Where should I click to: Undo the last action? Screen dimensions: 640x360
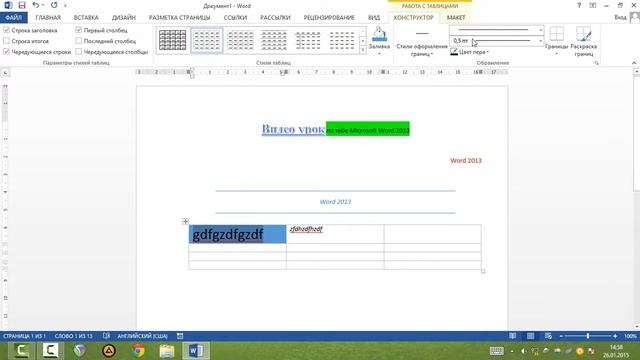pos(36,5)
